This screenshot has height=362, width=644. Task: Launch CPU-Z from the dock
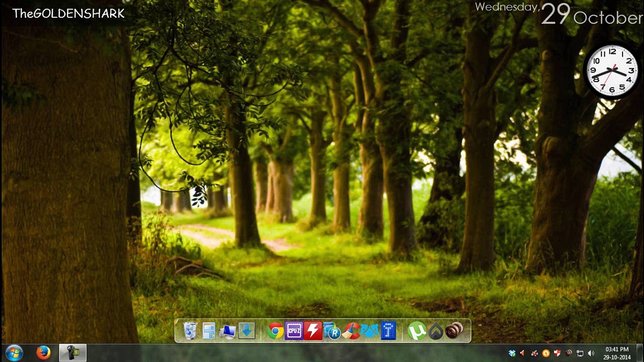point(294,331)
